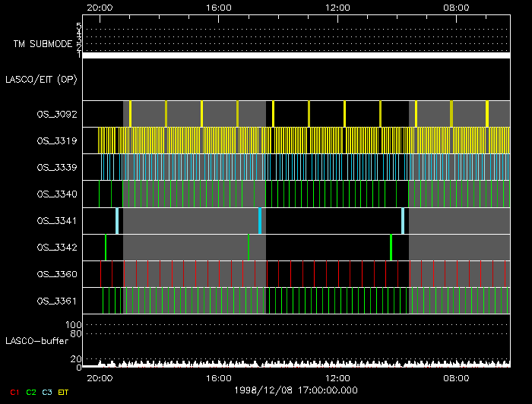This screenshot has height=404, width=532.
Task: Click the red C1 legend entry
Action: point(14,392)
